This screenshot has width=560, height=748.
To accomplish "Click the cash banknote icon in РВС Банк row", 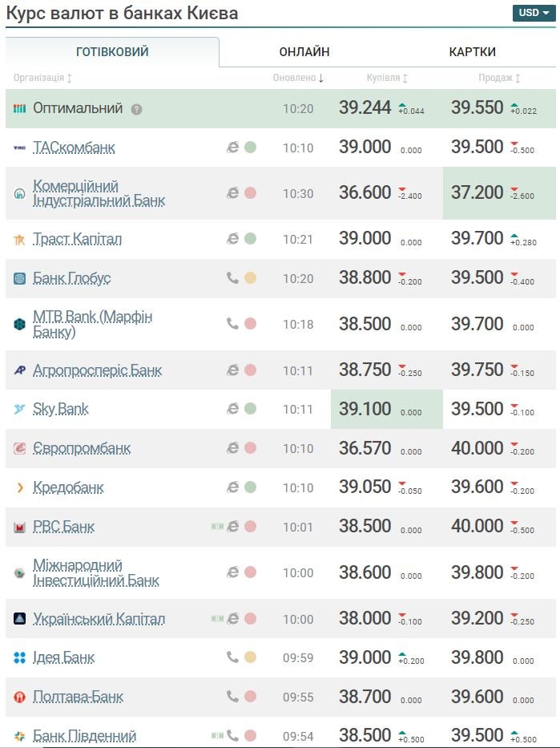I will [217, 527].
